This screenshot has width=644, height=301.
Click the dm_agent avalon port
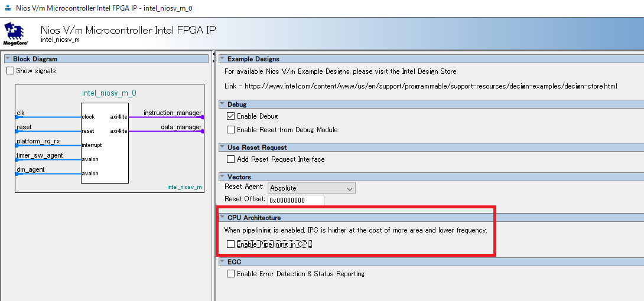coord(31,170)
